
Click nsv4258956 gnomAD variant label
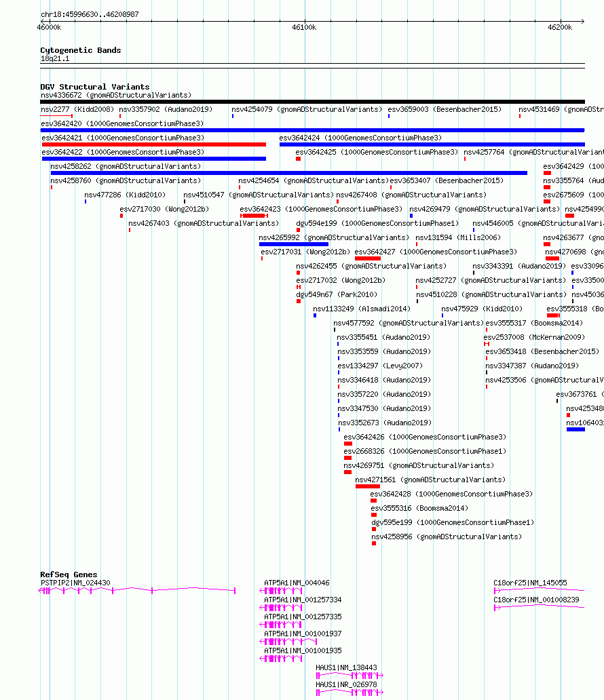447,537
